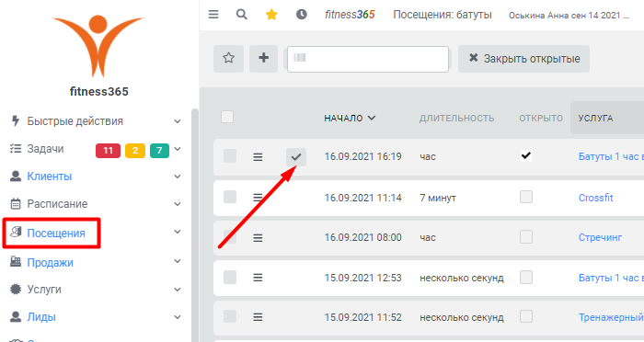Image resolution: width=644 pixels, height=342 pixels.
Task: Toggle select-all checkbox in table header
Action: pyautogui.click(x=227, y=117)
